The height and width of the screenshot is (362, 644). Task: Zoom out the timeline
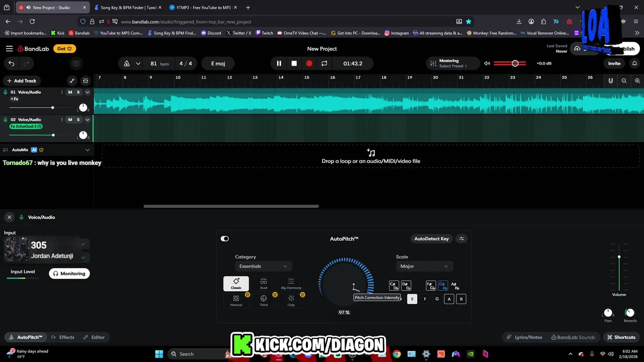(624, 80)
